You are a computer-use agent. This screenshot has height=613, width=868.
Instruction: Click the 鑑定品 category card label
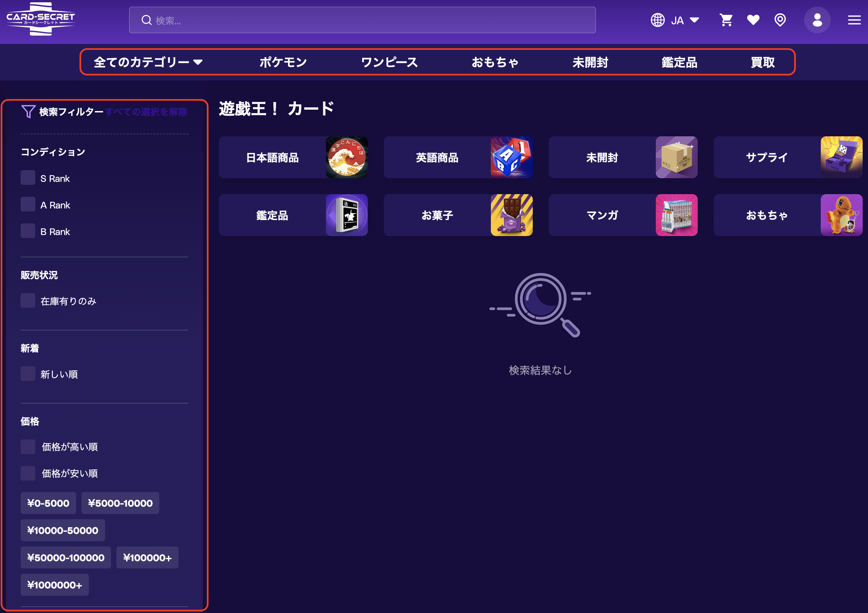click(x=272, y=215)
